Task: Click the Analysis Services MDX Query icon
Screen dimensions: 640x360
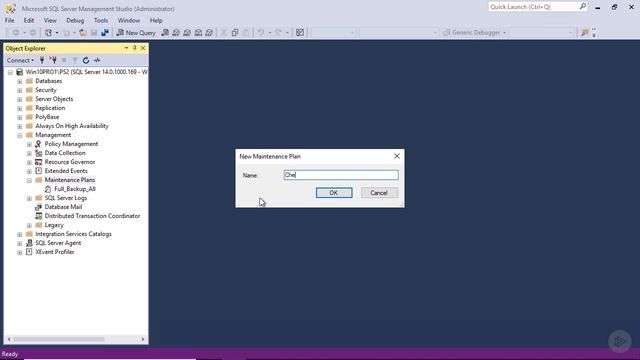Action: [176, 33]
